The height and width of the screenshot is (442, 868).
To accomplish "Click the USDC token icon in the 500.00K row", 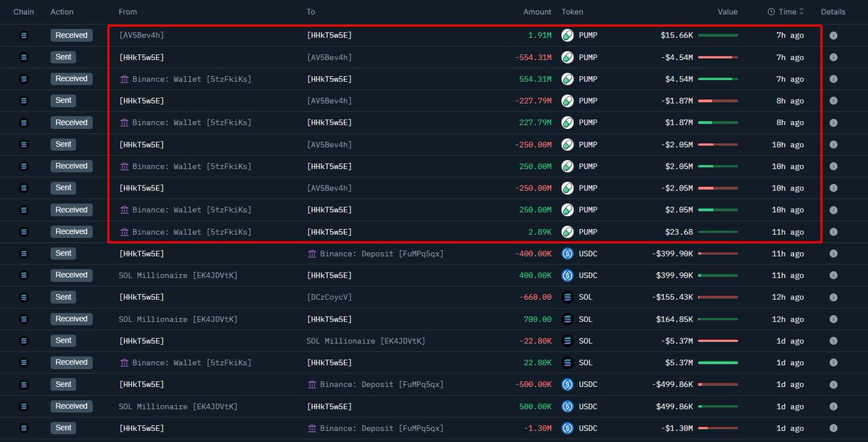I will coord(568,406).
